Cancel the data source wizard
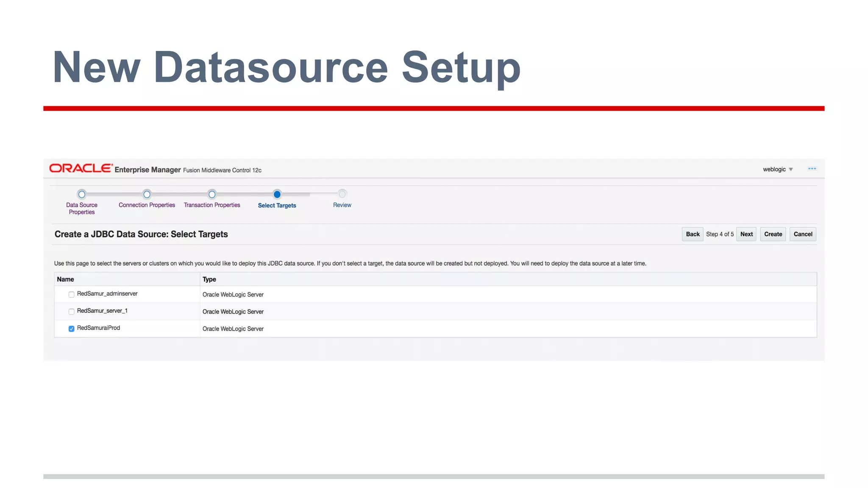The width and height of the screenshot is (868, 488). pos(803,234)
